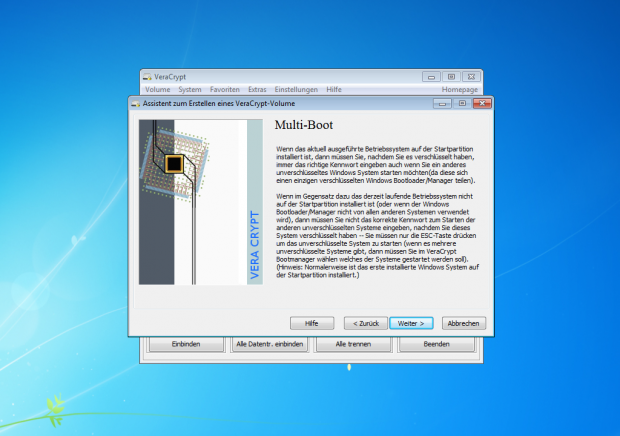Click Alle Datentr. einbinden button
The width and height of the screenshot is (620, 436).
270,344
